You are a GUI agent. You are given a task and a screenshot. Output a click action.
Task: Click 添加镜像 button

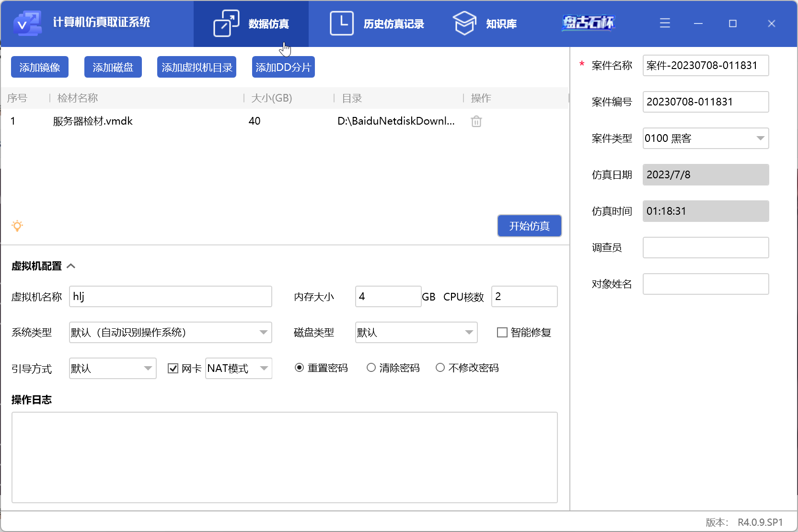(40, 67)
